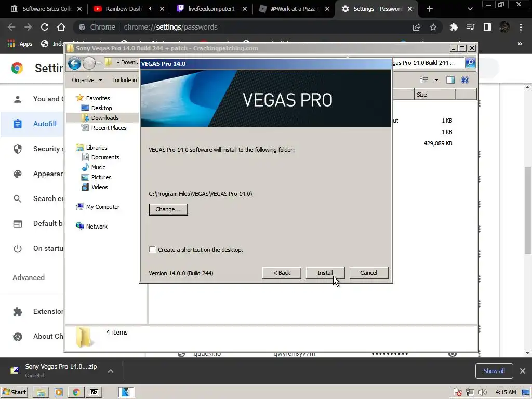Sort files by Size column header
The width and height of the screenshot is (532, 399).
[x=435, y=95]
